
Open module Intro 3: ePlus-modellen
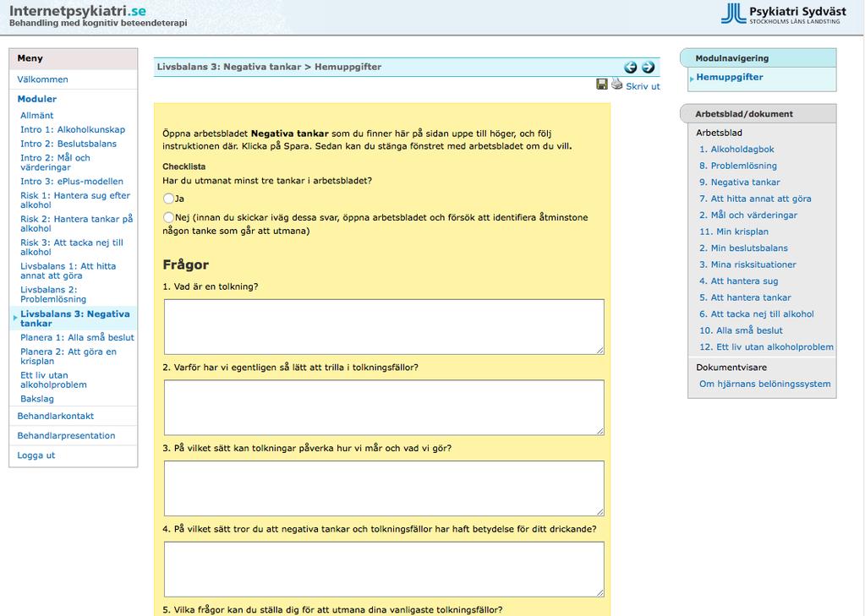(x=72, y=182)
